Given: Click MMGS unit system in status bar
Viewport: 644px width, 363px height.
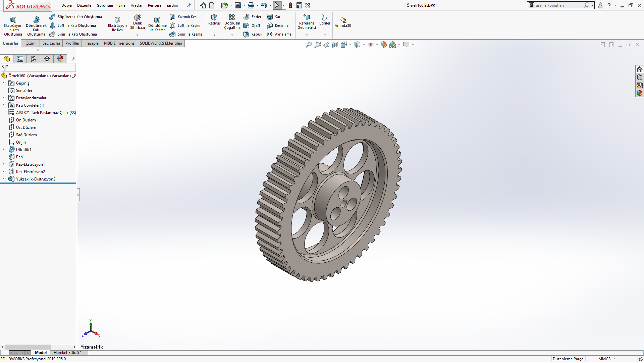Looking at the screenshot, I should coord(604,359).
